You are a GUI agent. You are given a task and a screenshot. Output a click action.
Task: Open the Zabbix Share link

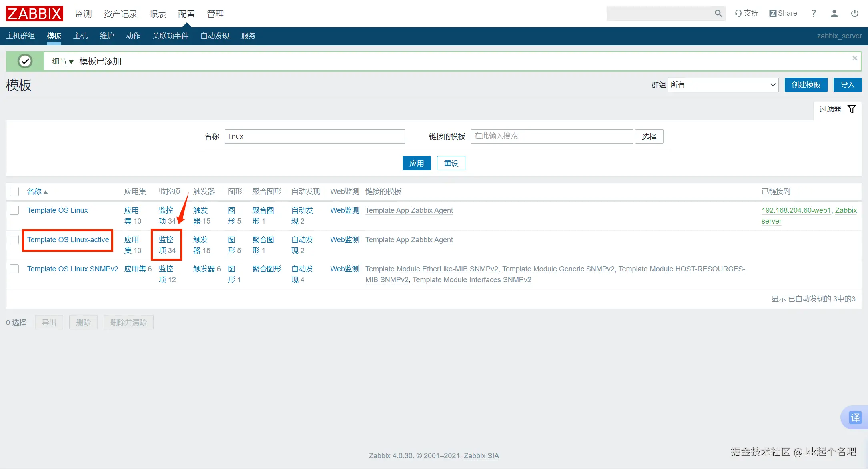tap(783, 13)
